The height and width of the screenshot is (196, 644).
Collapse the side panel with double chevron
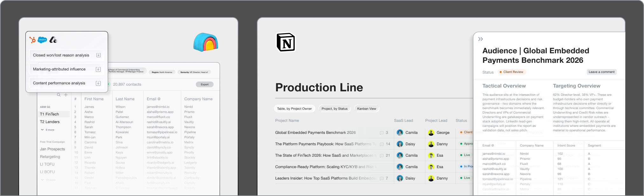[481, 39]
